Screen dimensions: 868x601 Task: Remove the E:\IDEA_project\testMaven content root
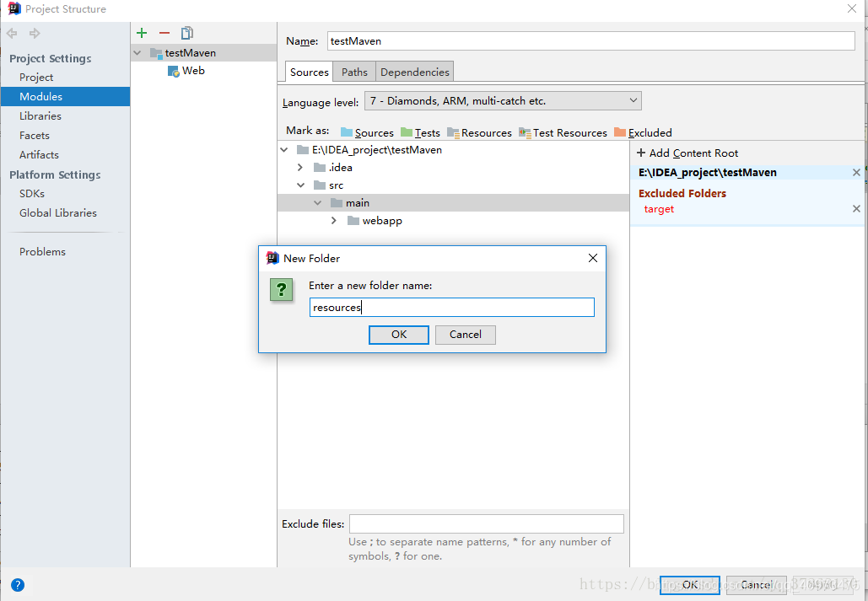[856, 173]
